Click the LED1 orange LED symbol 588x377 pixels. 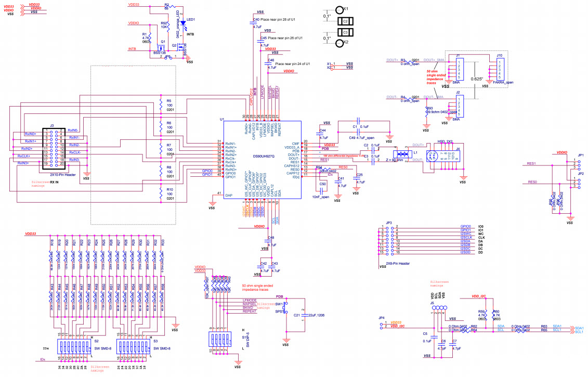[x=182, y=23]
